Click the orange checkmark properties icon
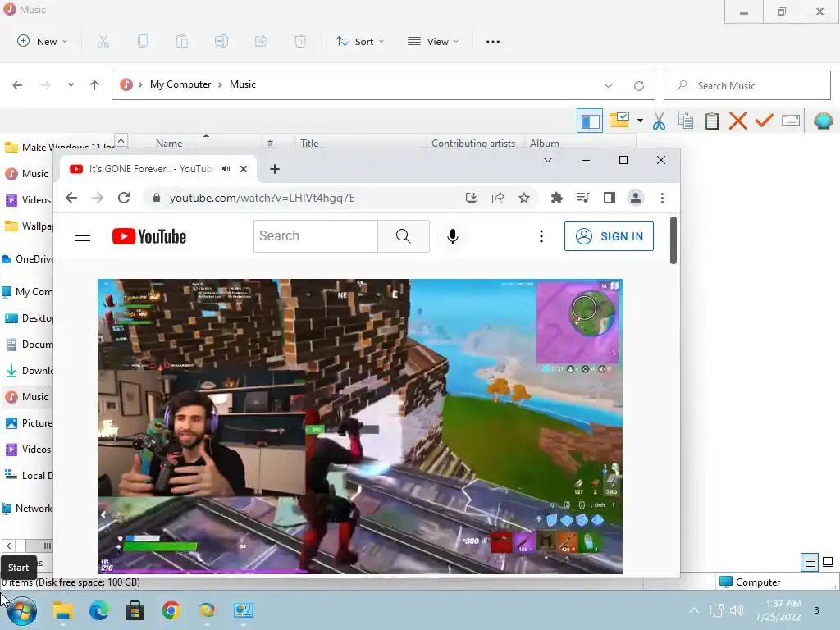Viewport: 840px width, 630px height. 765,121
